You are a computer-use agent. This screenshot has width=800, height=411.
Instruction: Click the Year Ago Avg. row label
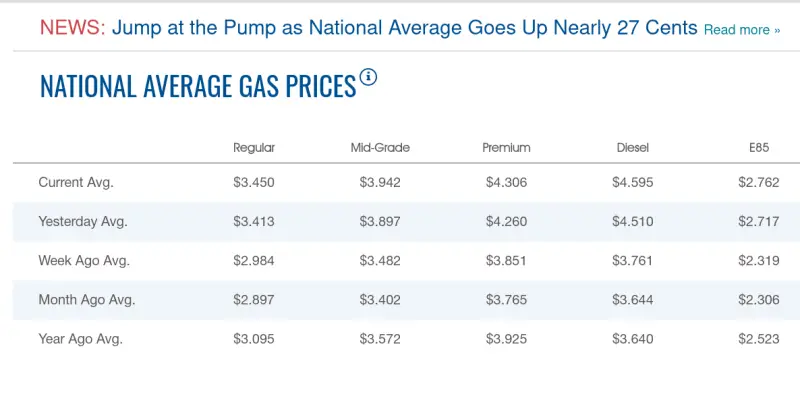pyautogui.click(x=80, y=338)
